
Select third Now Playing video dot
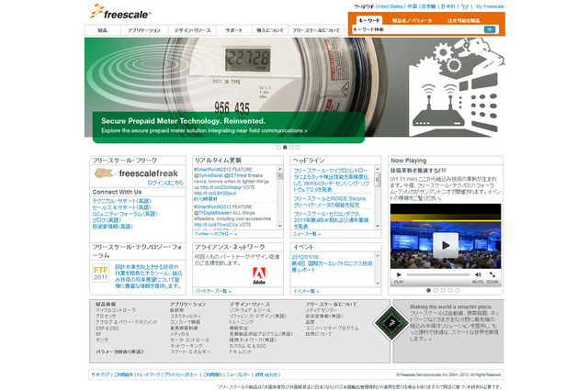(x=443, y=290)
